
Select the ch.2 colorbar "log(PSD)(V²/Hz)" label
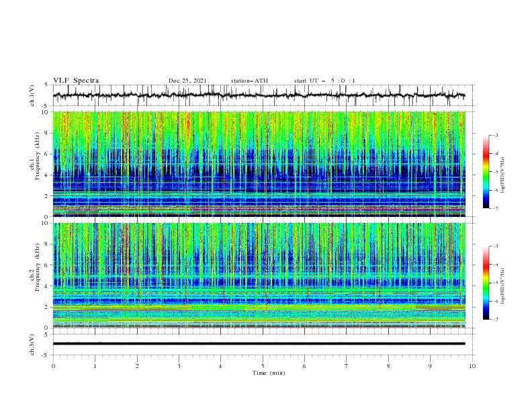click(x=502, y=285)
